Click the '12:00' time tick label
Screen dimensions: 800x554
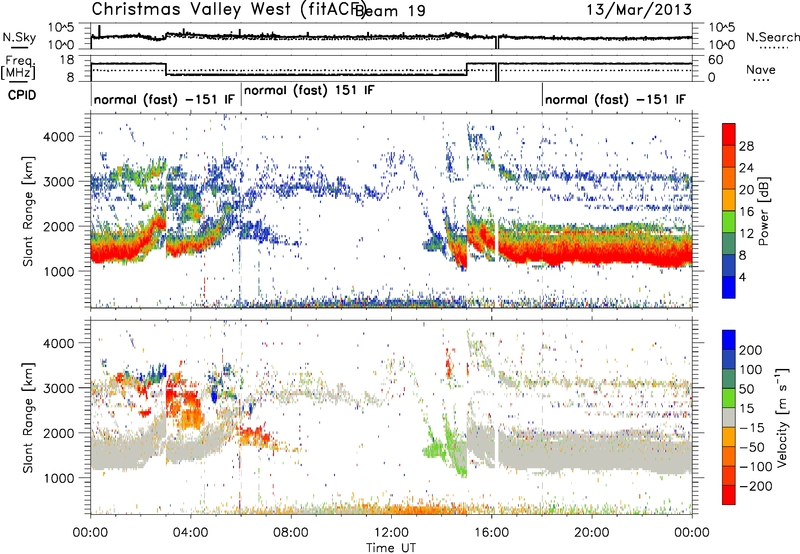pos(391,533)
